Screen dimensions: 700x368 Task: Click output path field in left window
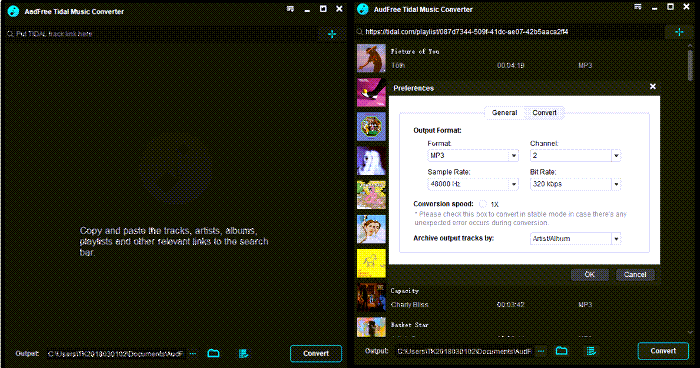click(x=117, y=353)
